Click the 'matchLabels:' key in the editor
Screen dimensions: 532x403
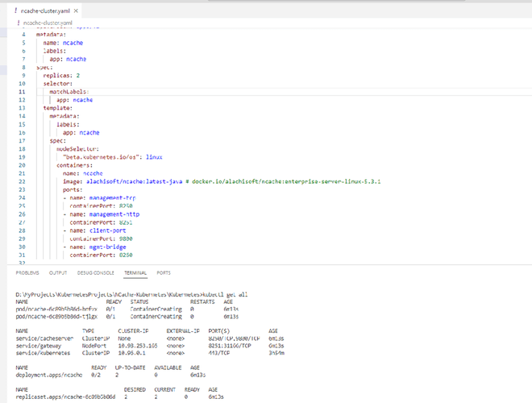[x=69, y=92]
